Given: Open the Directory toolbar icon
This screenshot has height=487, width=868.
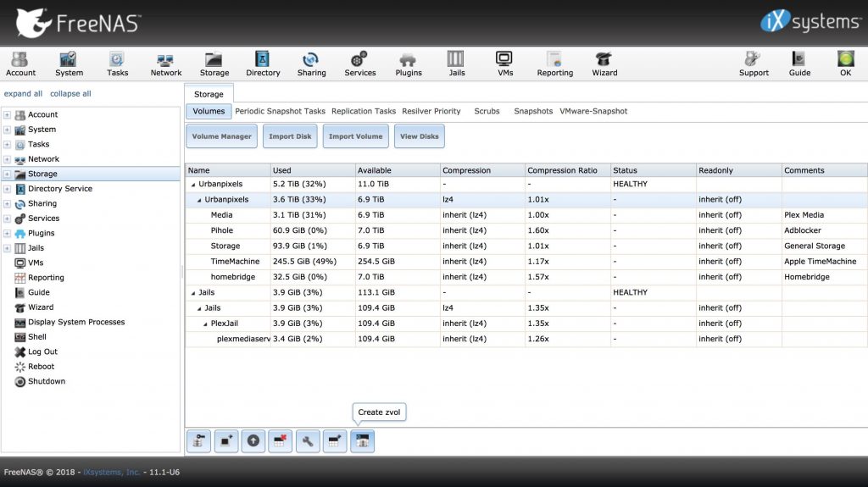Looking at the screenshot, I should 263,64.
